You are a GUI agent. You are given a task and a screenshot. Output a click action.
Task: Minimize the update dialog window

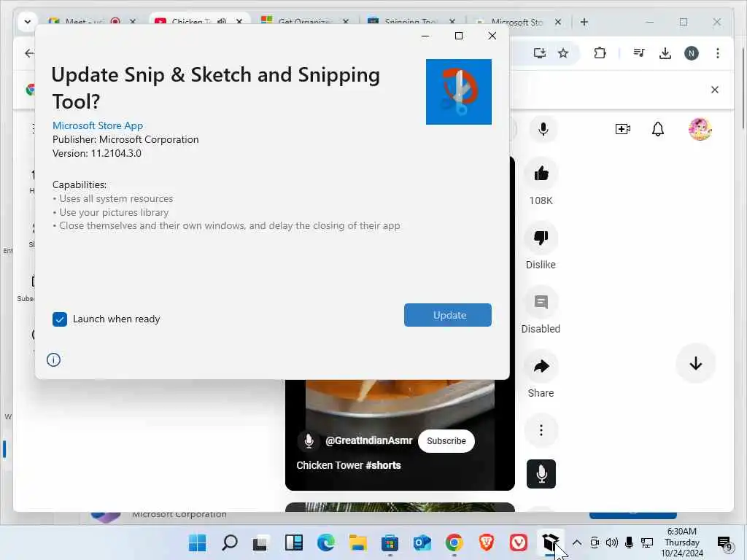pos(425,36)
